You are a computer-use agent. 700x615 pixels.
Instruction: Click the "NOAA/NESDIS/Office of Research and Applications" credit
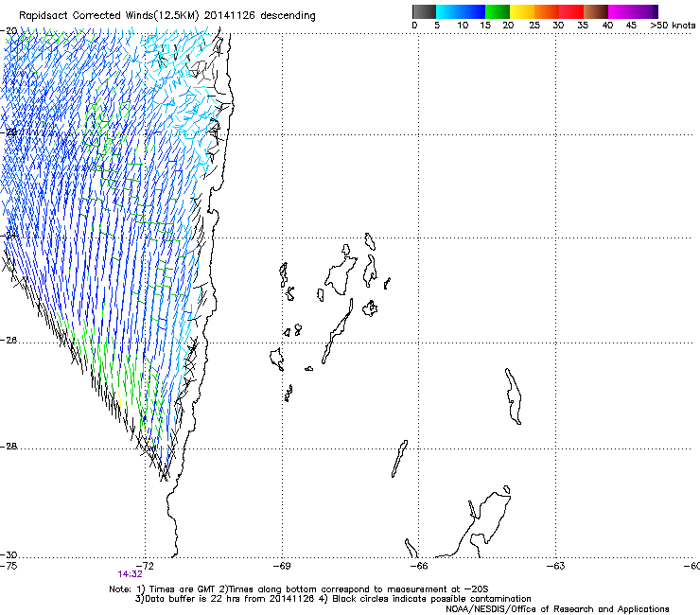(x=557, y=609)
